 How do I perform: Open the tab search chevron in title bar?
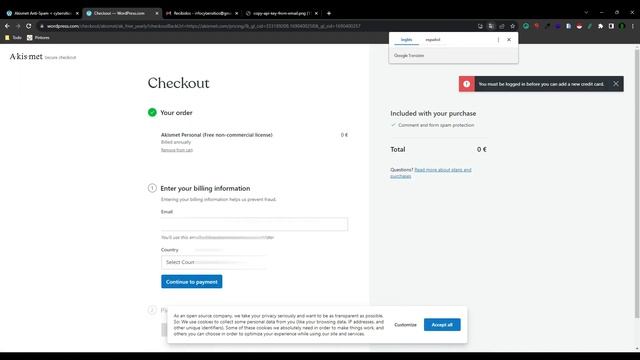click(x=586, y=13)
